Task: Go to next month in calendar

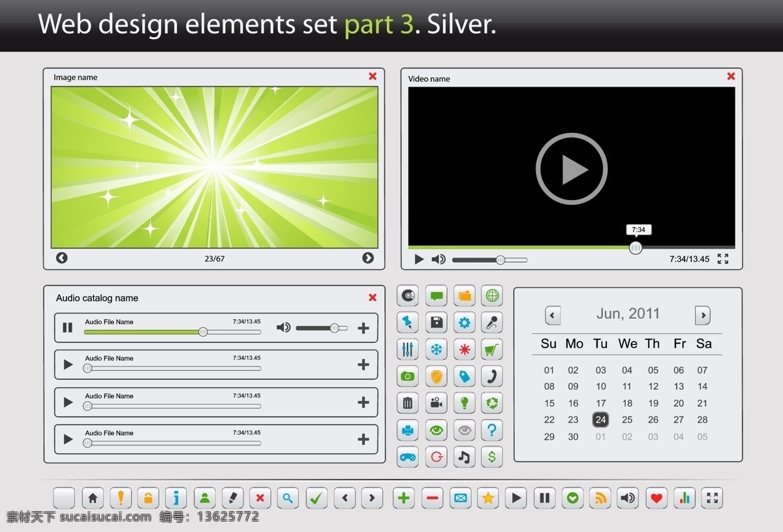Action: (703, 316)
